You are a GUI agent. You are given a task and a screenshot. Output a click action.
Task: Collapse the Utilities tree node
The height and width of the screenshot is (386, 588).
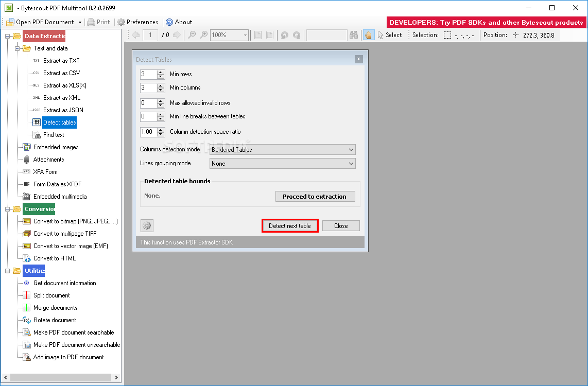(7, 271)
